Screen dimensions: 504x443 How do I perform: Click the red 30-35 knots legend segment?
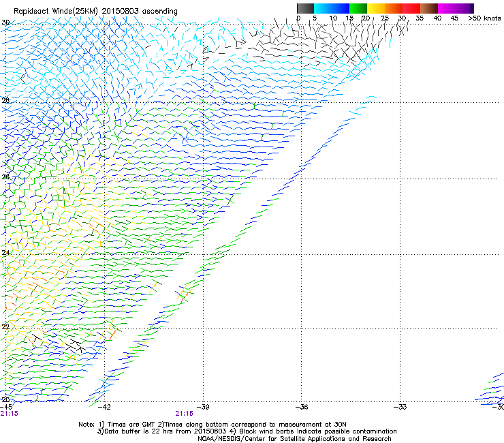click(x=411, y=8)
